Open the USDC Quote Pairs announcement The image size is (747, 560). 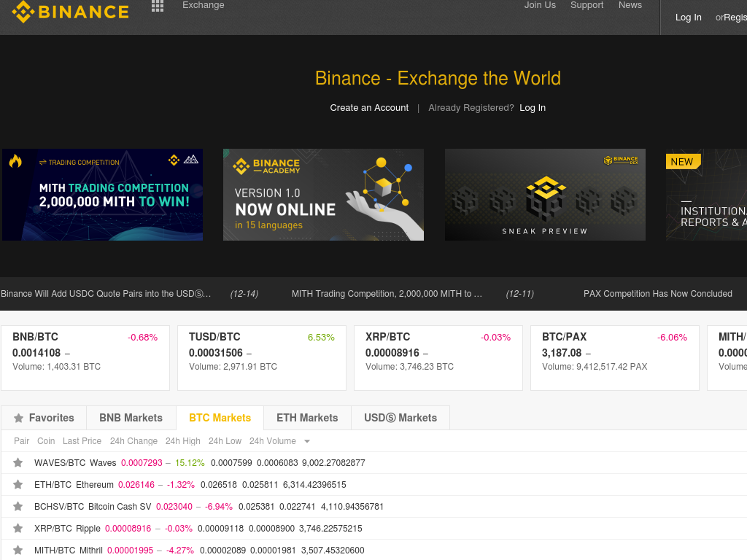[106, 294]
